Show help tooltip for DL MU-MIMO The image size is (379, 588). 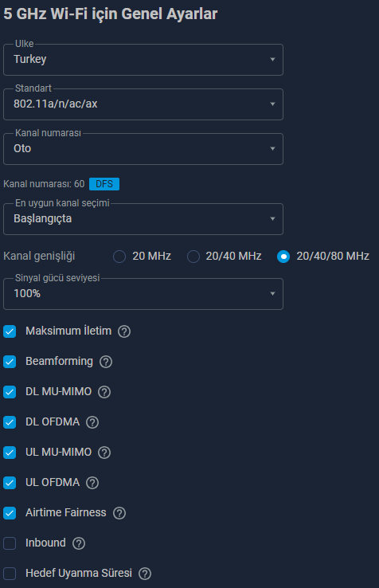pos(104,392)
